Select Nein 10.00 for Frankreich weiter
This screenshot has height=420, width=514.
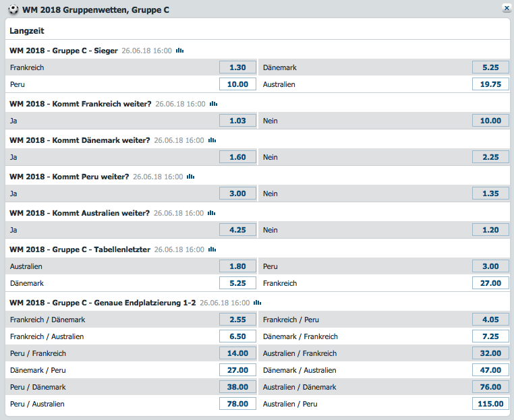click(x=490, y=121)
